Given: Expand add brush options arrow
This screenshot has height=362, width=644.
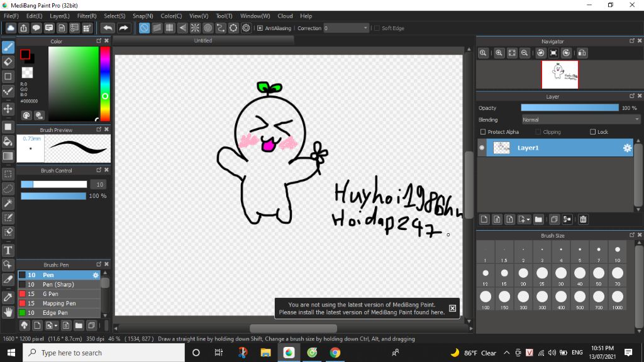Looking at the screenshot, I should 56,326.
